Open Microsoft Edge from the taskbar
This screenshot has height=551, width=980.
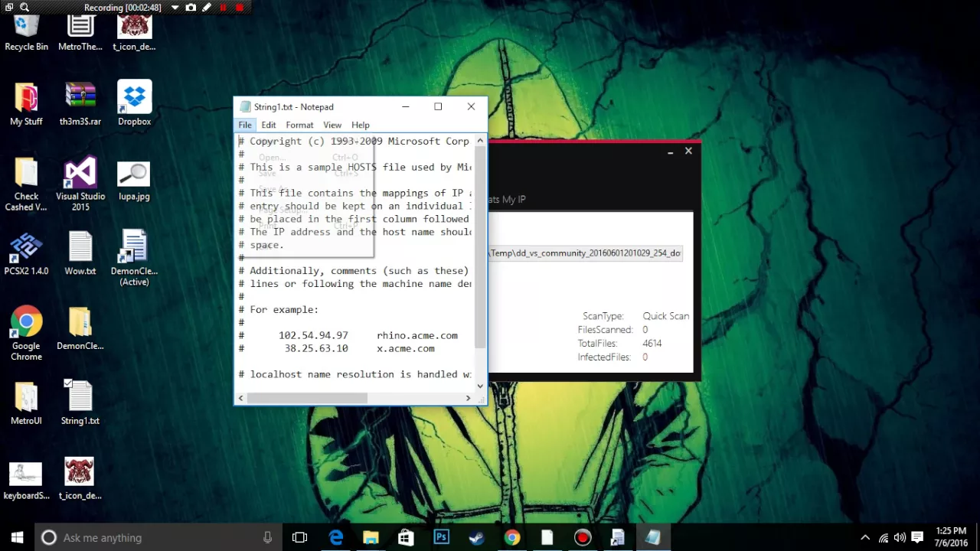336,537
